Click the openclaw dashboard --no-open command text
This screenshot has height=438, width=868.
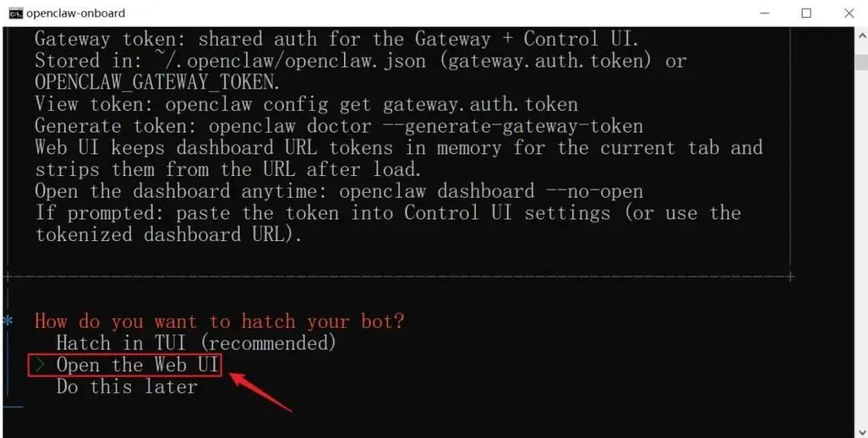click(491, 191)
